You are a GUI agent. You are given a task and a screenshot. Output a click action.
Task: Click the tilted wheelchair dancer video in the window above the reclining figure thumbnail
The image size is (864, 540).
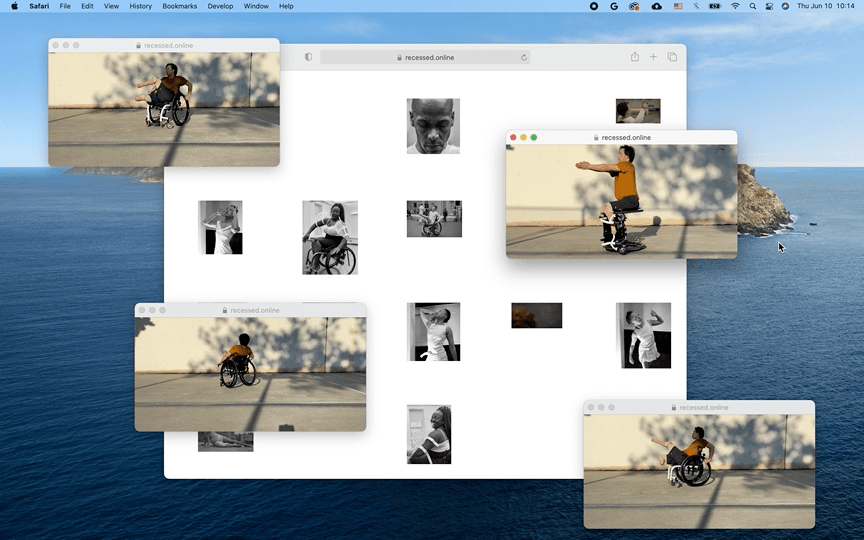(250, 374)
